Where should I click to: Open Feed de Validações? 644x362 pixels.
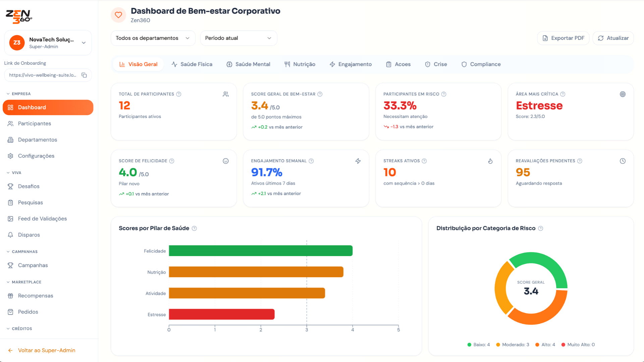click(48, 219)
